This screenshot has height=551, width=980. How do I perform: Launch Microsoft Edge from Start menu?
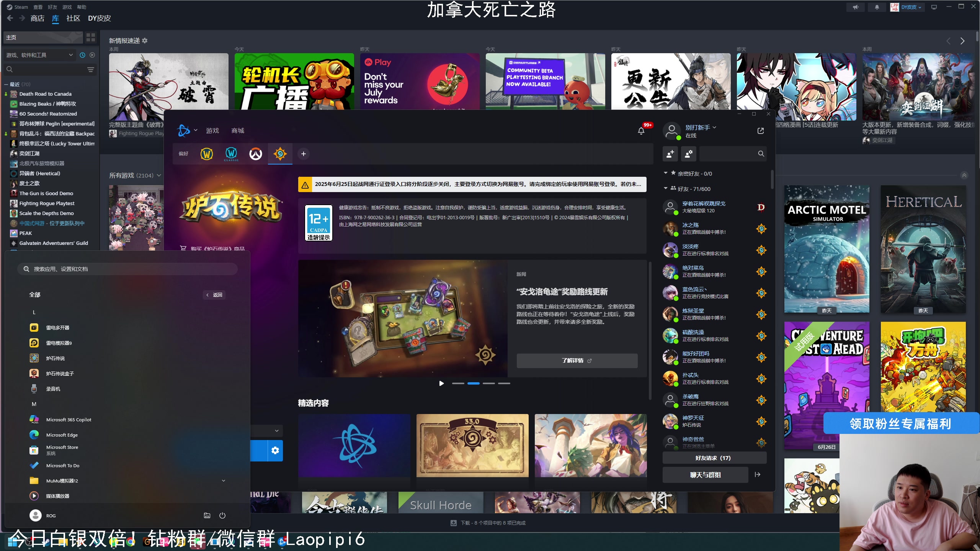click(x=62, y=435)
